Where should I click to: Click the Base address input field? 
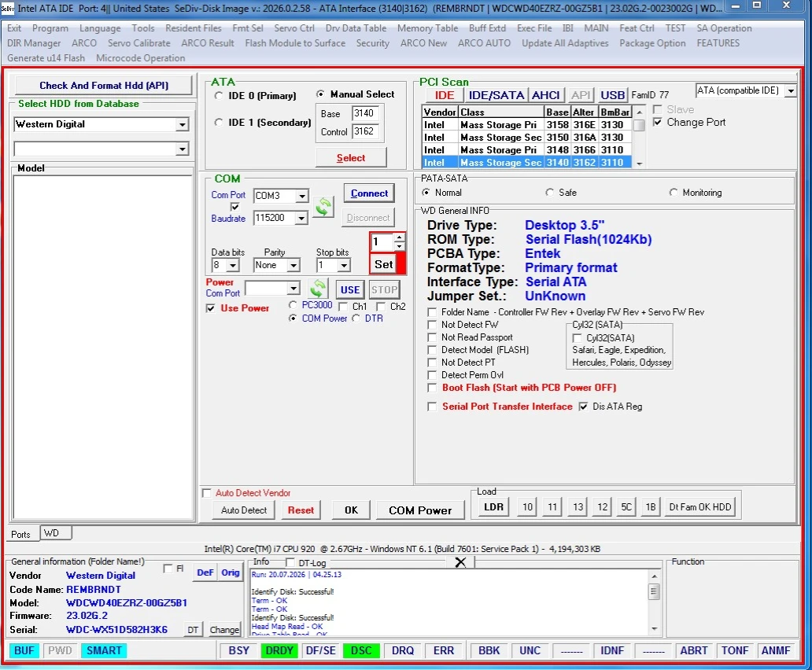click(x=366, y=113)
